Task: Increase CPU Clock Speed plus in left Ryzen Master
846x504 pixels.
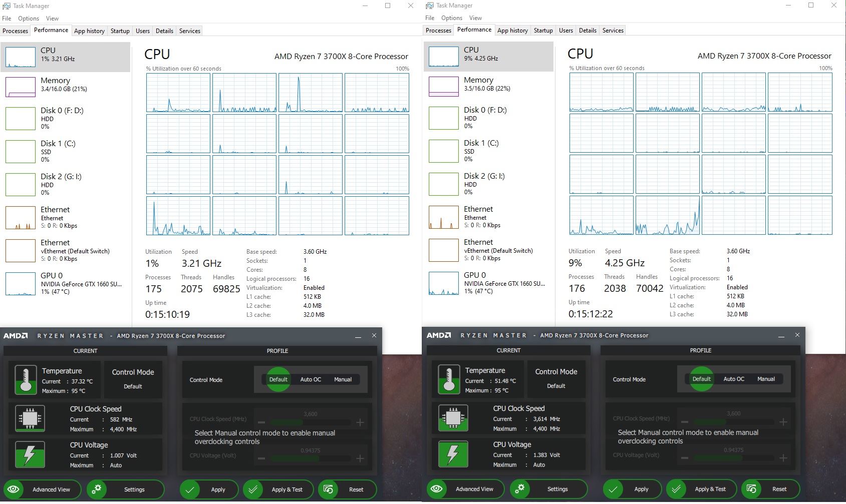Action: coord(360,422)
